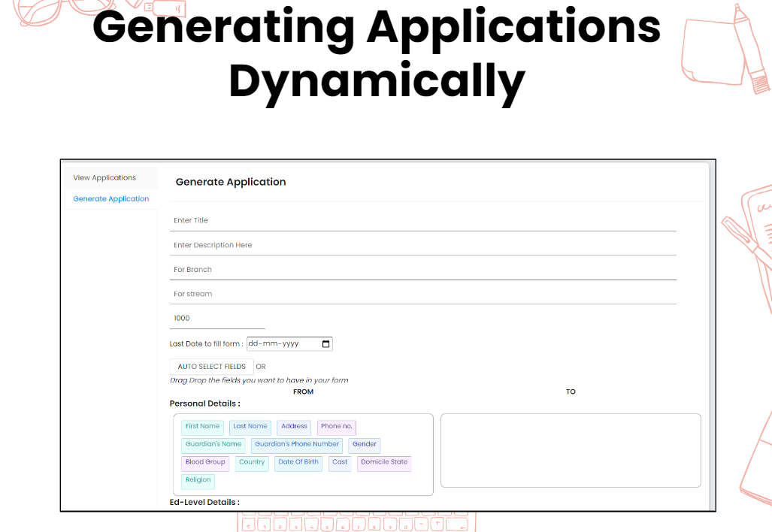Image resolution: width=772 pixels, height=532 pixels.
Task: Click the For Branch input field
Action: point(423,270)
